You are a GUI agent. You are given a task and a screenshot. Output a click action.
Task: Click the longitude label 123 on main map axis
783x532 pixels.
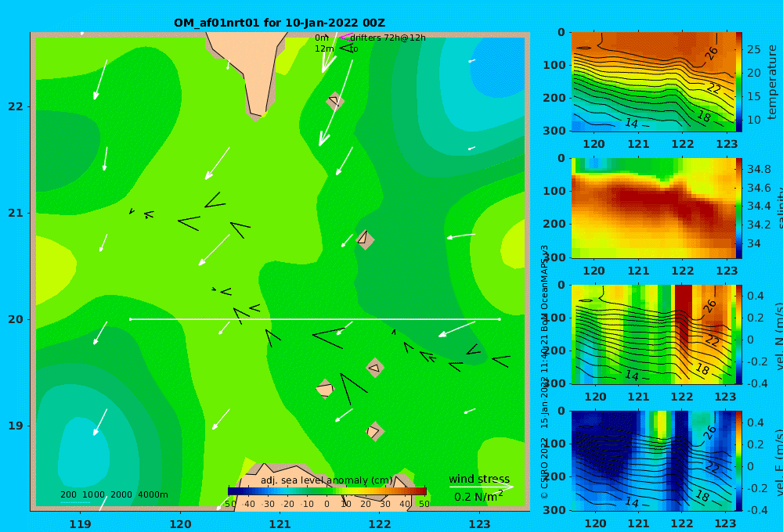[479, 524]
